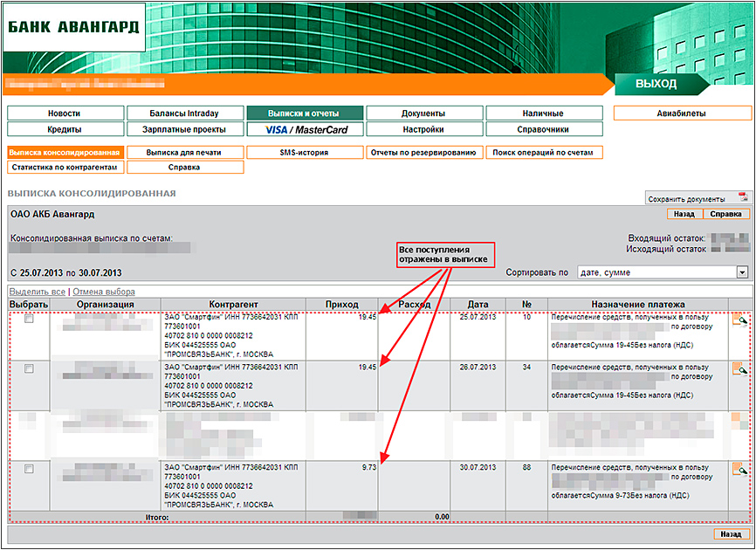The height and width of the screenshot is (550, 756).
Task: Open Выписки и отчеты section
Action: [305, 113]
